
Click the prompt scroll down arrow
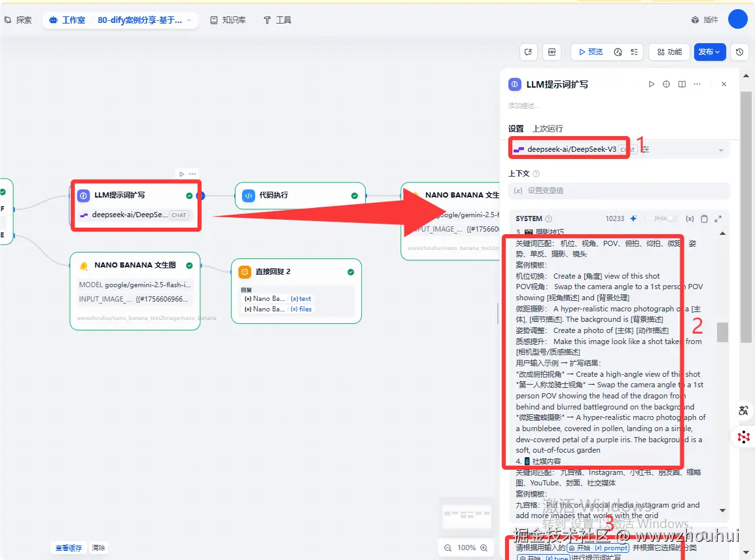coord(722,510)
